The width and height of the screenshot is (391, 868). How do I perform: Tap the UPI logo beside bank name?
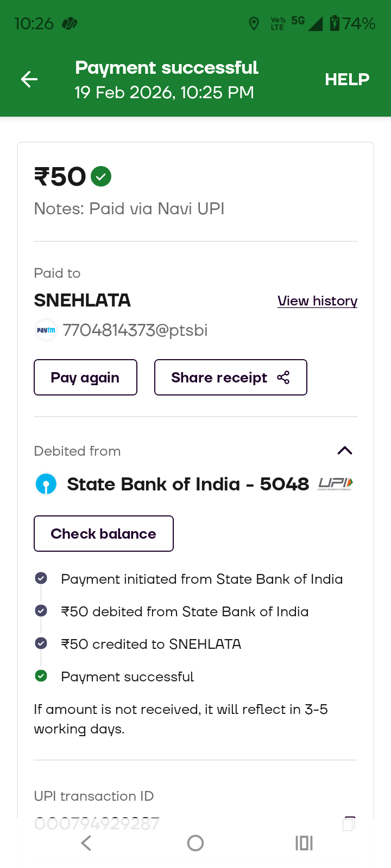[335, 484]
